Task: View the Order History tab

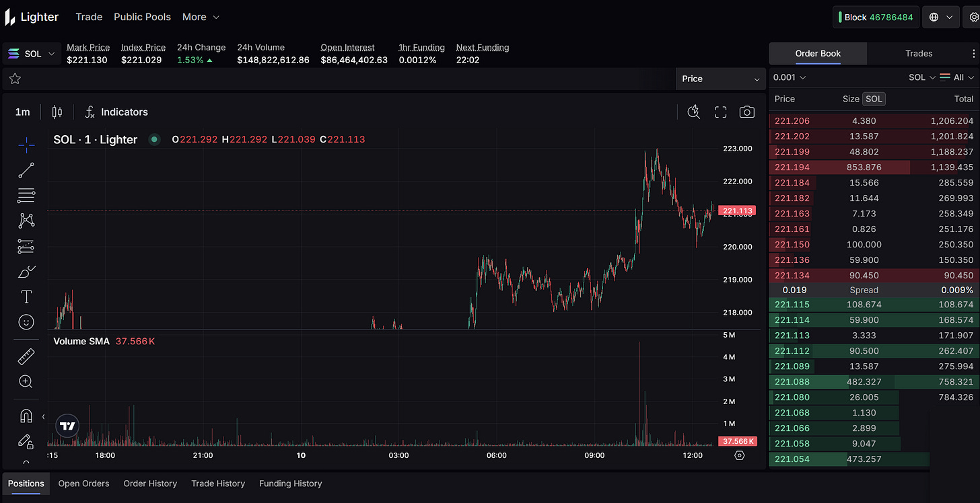Action: click(150, 483)
